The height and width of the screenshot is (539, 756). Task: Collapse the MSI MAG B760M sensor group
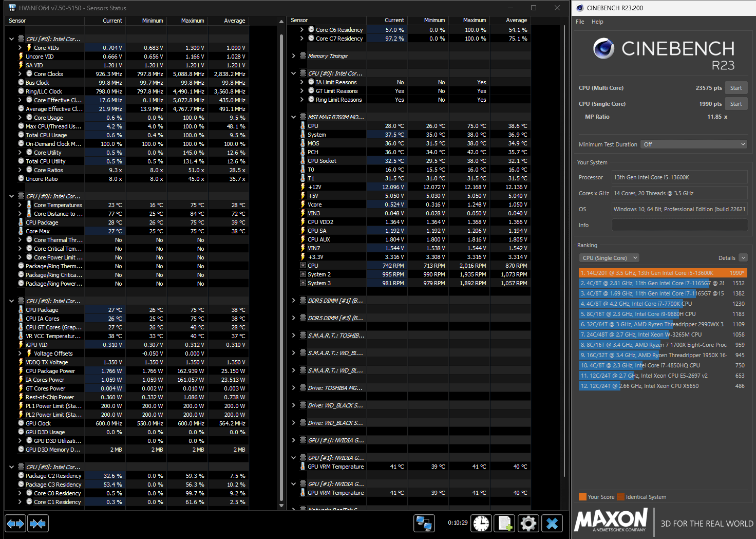click(x=294, y=117)
